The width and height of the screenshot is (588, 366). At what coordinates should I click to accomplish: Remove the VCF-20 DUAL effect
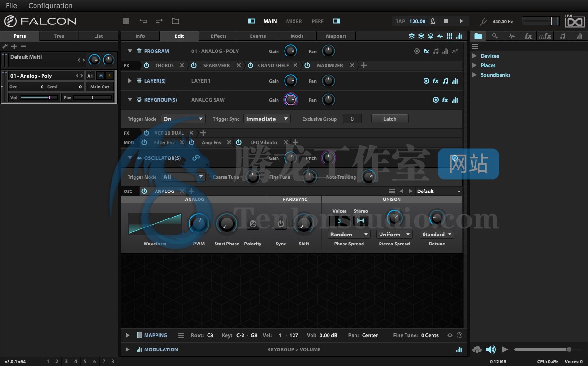[191, 133]
